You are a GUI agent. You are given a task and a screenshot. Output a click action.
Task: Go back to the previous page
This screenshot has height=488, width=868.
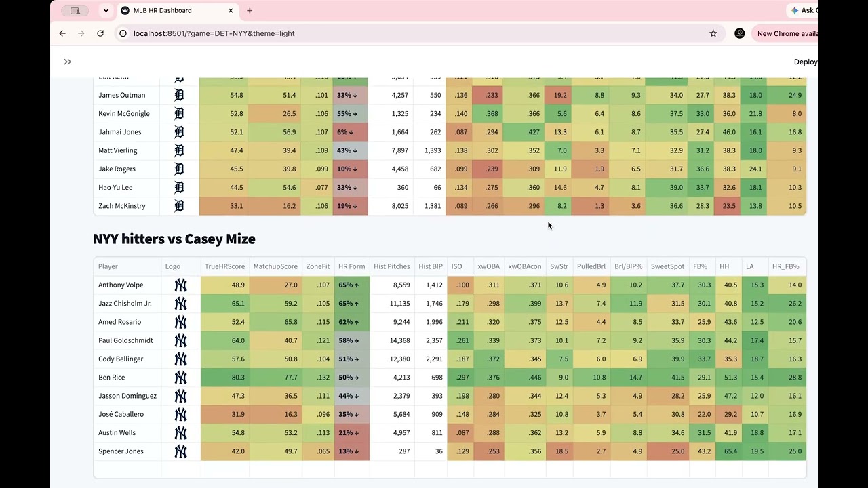[x=62, y=33]
